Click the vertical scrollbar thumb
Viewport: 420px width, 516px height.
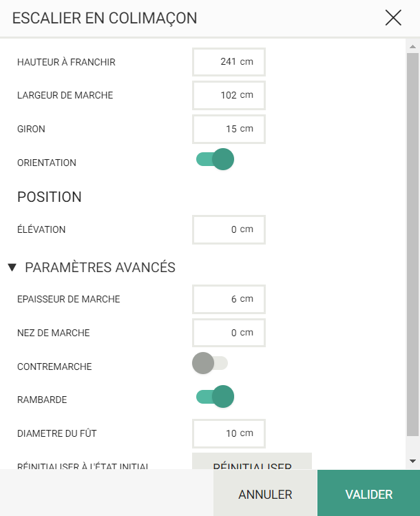412,245
